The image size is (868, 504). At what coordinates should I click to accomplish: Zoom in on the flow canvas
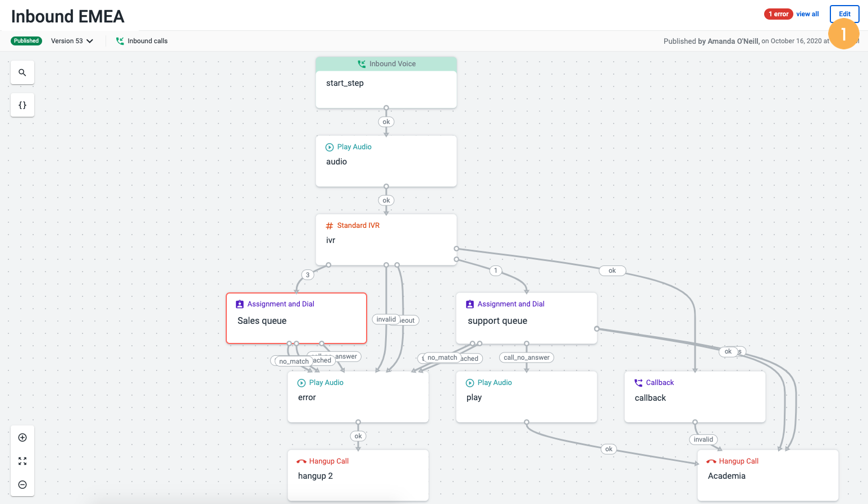point(22,437)
